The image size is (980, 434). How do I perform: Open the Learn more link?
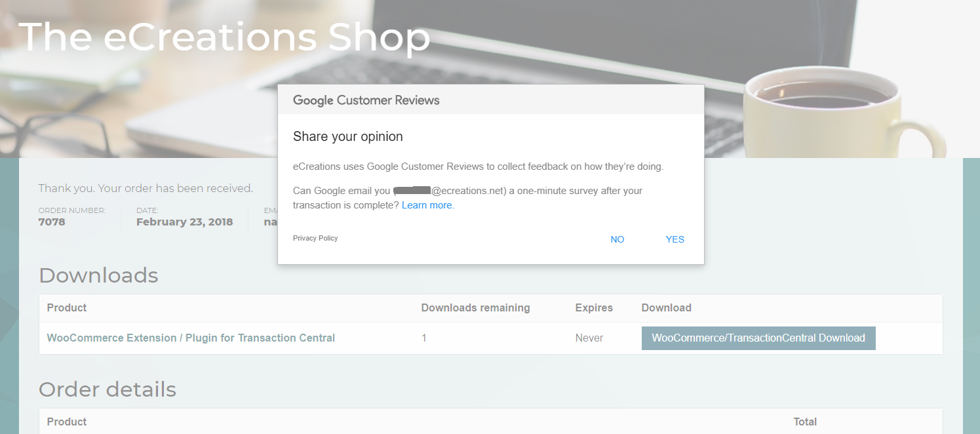pyautogui.click(x=427, y=205)
